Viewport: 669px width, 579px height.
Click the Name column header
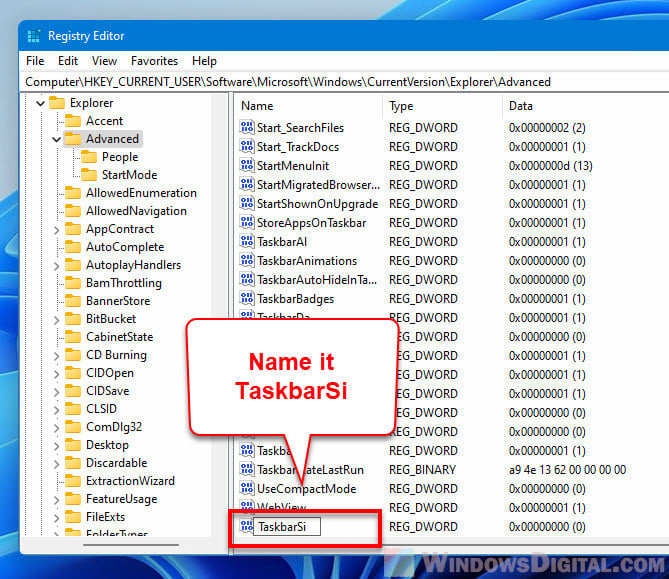click(257, 106)
